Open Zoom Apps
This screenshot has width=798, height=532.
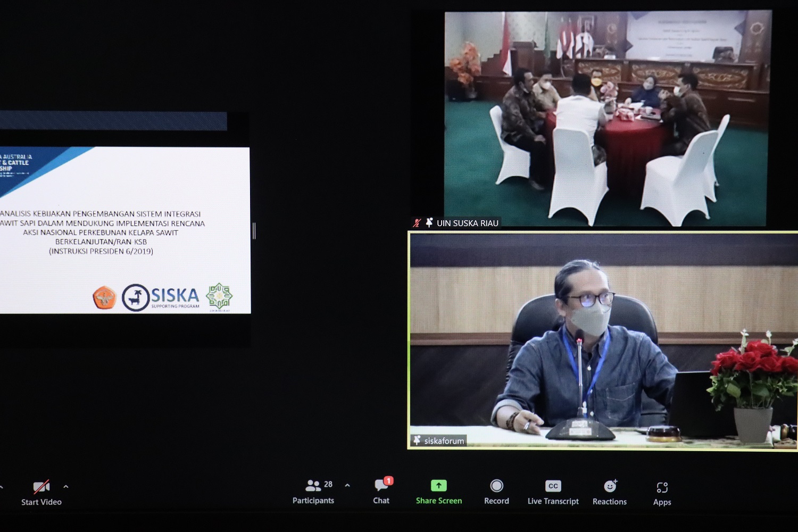662,492
